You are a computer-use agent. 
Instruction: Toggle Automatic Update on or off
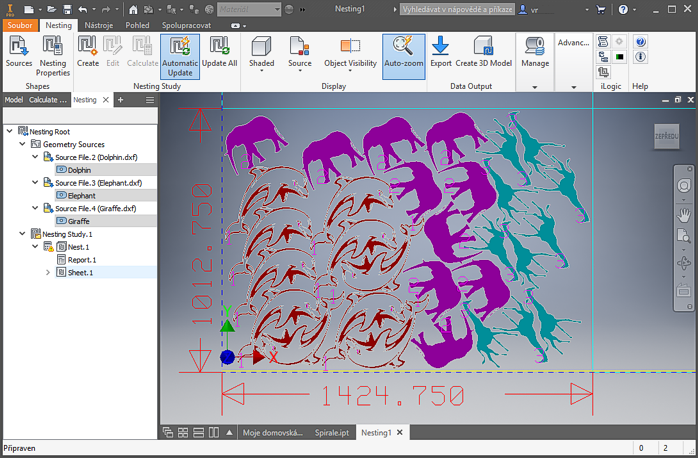[x=180, y=52]
